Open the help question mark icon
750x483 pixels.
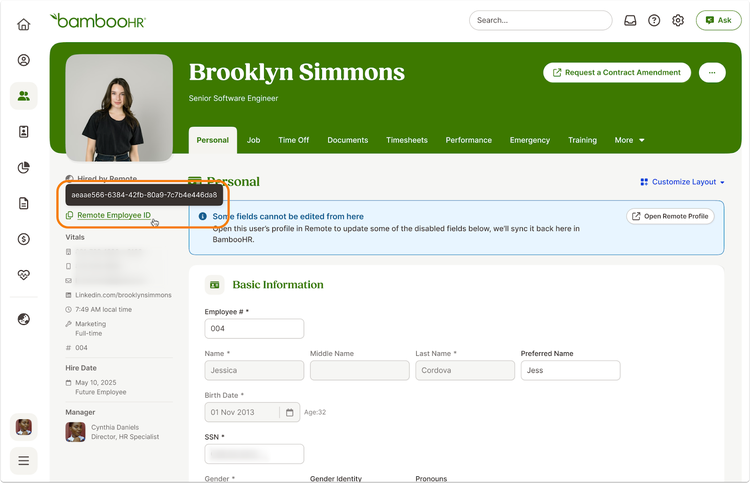tap(654, 21)
